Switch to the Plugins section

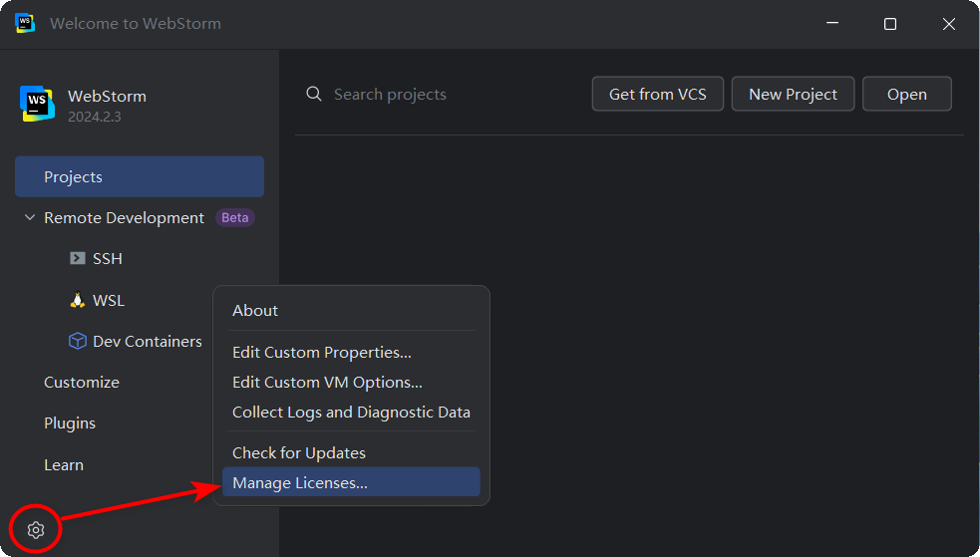[x=70, y=423]
